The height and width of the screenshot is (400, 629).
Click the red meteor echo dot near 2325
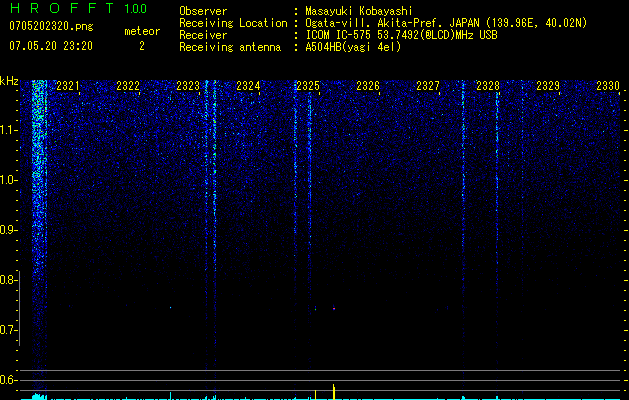(334, 309)
